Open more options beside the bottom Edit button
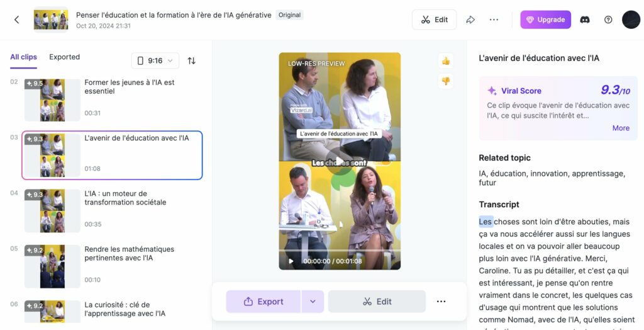644x330 pixels. pyautogui.click(x=441, y=302)
